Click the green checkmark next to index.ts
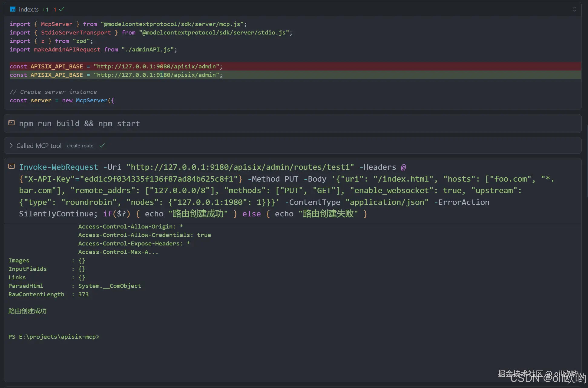The height and width of the screenshot is (388, 588). click(x=62, y=9)
